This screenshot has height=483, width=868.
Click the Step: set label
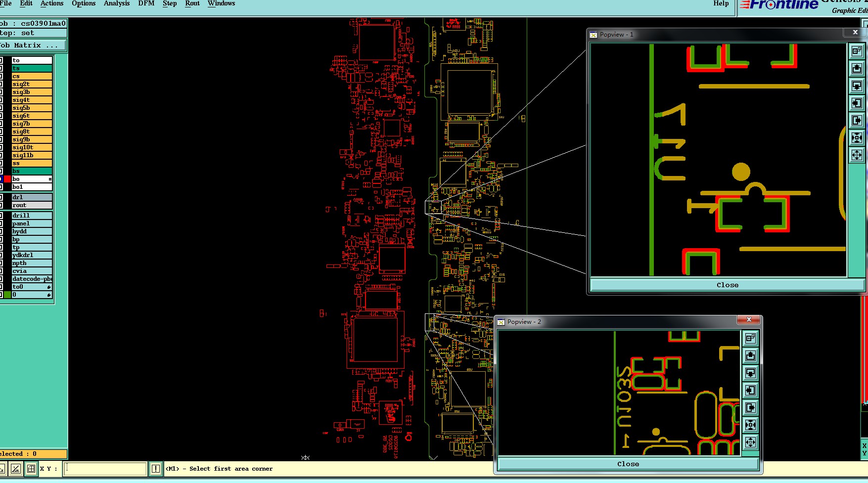(33, 33)
